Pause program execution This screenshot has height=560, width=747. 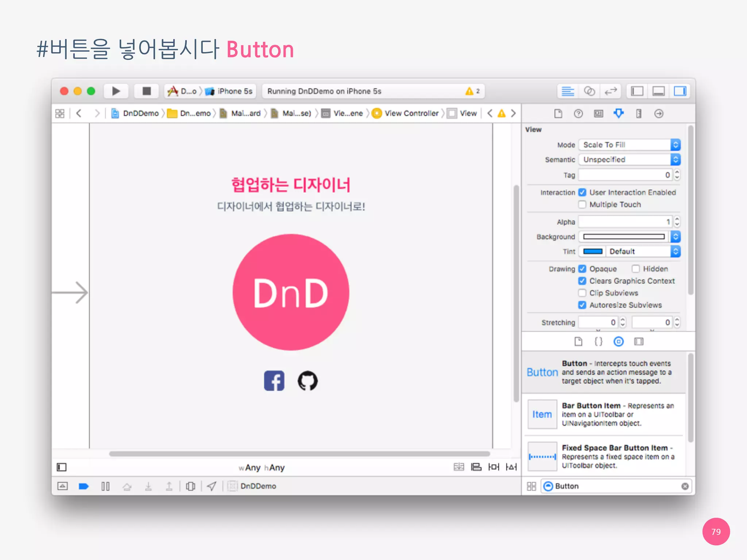click(x=105, y=486)
